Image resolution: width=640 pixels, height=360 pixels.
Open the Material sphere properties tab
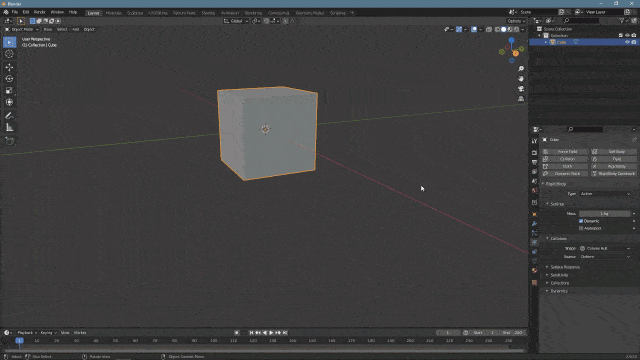point(534,270)
